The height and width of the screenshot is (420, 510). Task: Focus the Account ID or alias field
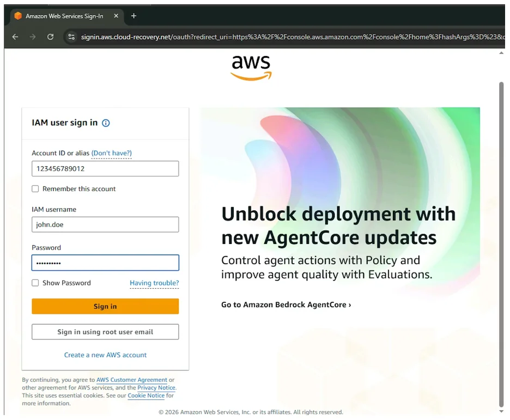coord(105,169)
